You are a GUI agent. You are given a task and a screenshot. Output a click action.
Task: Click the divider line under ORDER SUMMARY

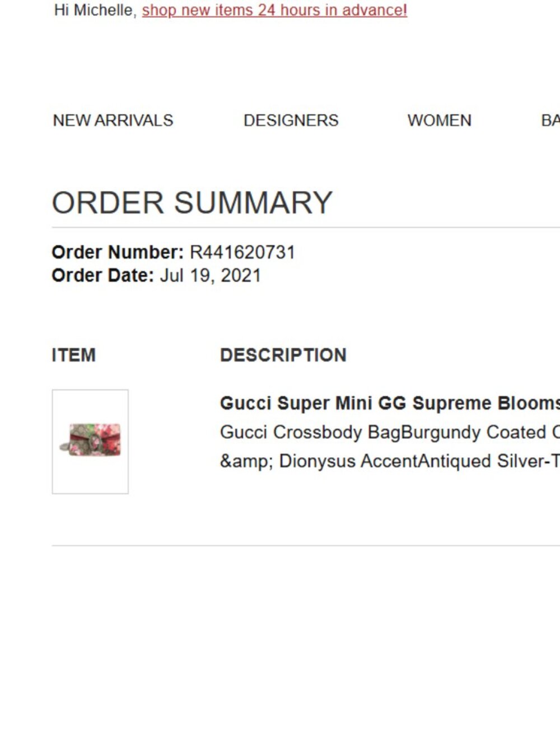tap(306, 228)
